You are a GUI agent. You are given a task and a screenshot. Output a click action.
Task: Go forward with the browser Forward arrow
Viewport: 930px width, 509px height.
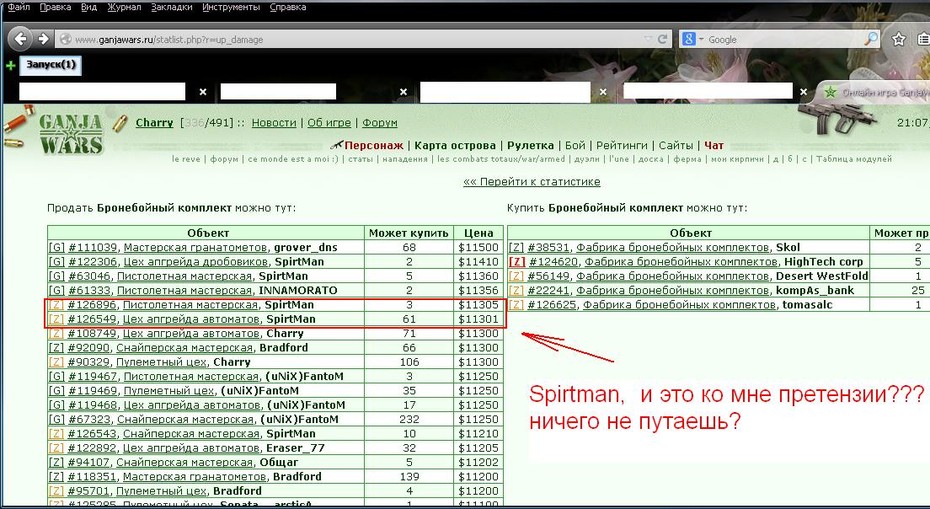(43, 39)
